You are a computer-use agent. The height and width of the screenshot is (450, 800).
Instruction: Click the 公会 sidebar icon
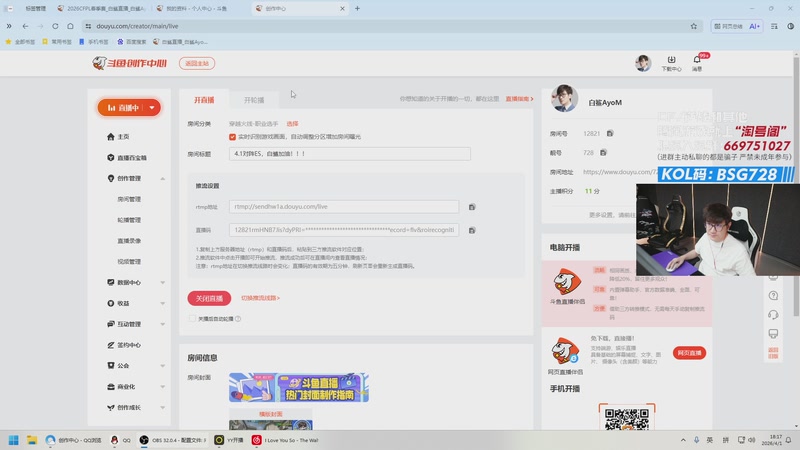(111, 365)
